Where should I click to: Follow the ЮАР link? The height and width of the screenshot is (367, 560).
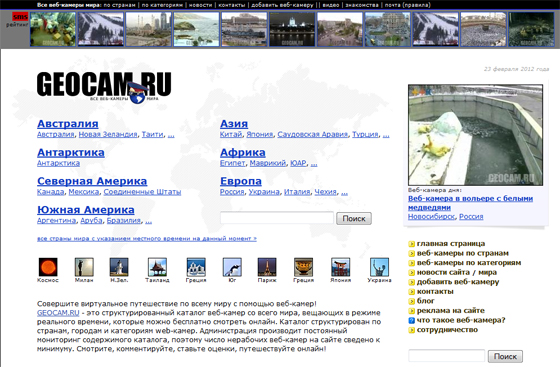(x=298, y=163)
